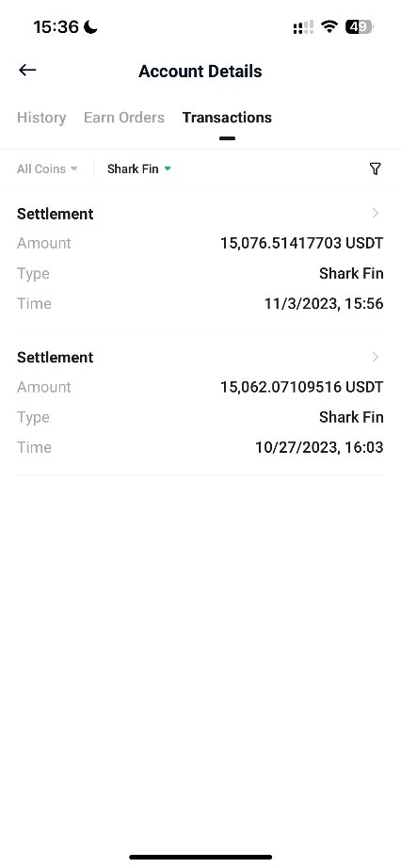Open the funnel filter icon
Screen dimensions: 401x868
[x=375, y=169]
